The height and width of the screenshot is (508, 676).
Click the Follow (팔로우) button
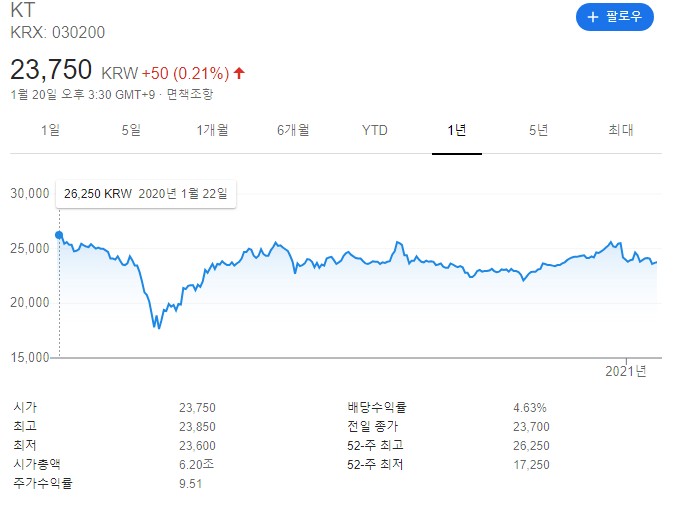[614, 17]
